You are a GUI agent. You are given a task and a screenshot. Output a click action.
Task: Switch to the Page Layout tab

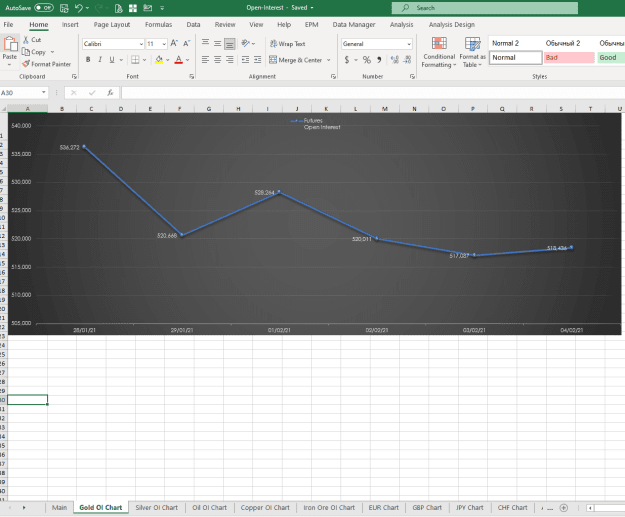click(x=112, y=25)
